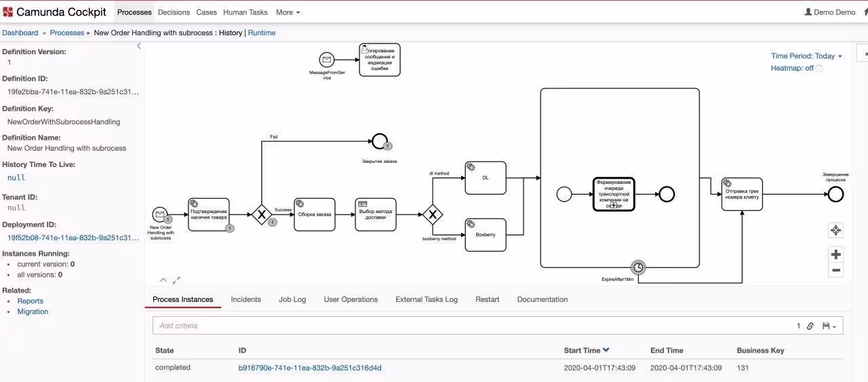868x382 pixels.
Task: Center the diagram with the crosshair button
Action: click(835, 230)
